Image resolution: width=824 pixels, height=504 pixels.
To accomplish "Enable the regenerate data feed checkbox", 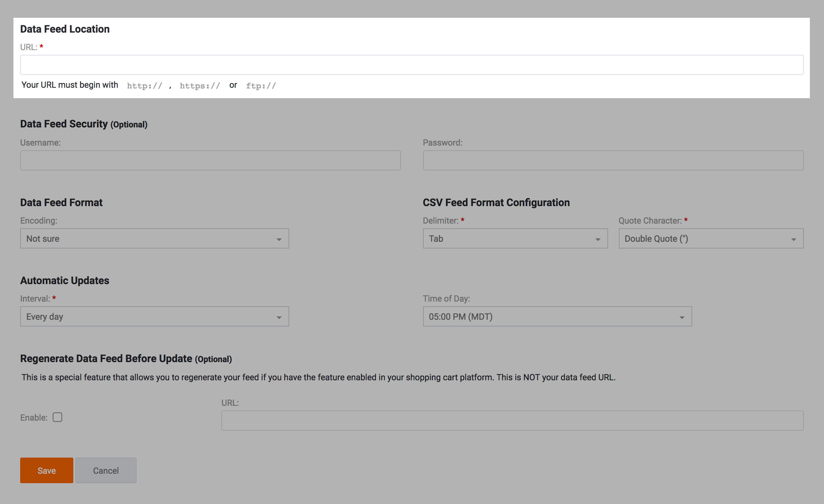I will (x=58, y=417).
